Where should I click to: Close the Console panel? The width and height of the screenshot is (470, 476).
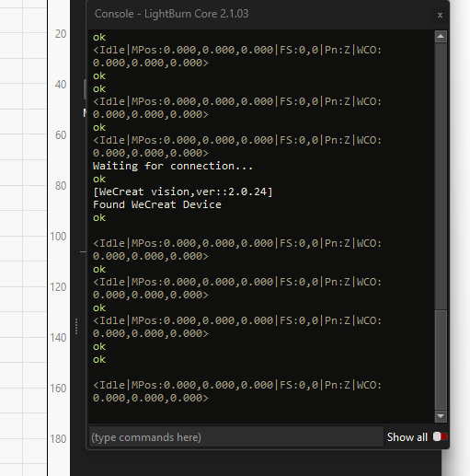[440, 15]
